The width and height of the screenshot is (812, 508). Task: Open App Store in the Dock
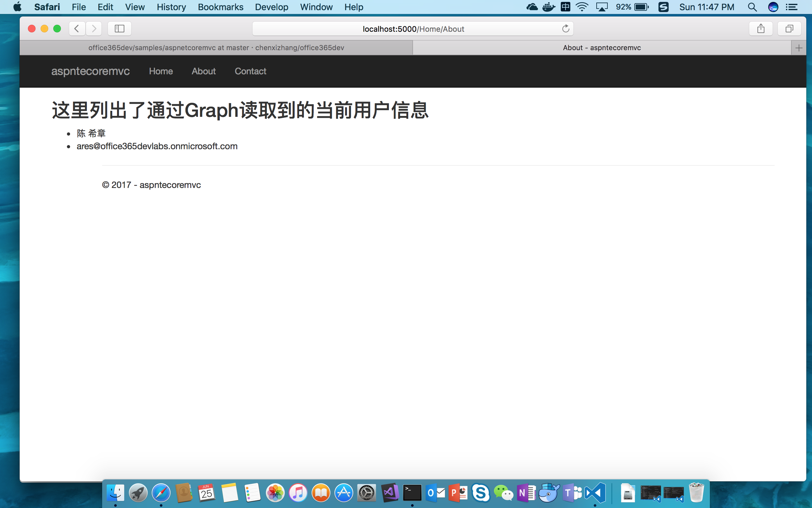[344, 493]
